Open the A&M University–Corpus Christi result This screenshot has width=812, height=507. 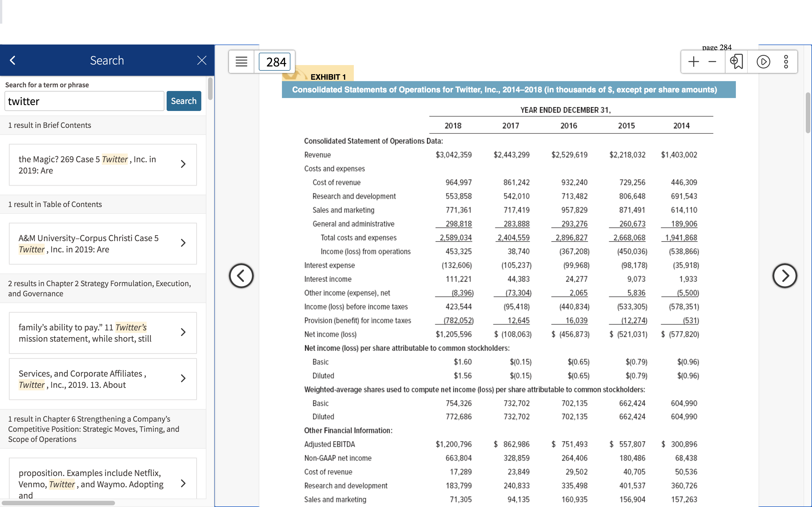point(103,243)
